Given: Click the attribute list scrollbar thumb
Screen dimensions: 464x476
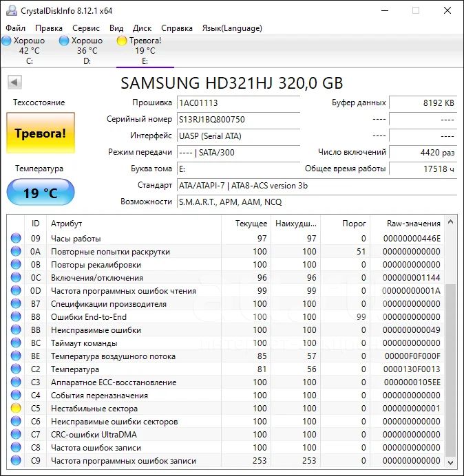Looking at the screenshot, I should [x=451, y=370].
